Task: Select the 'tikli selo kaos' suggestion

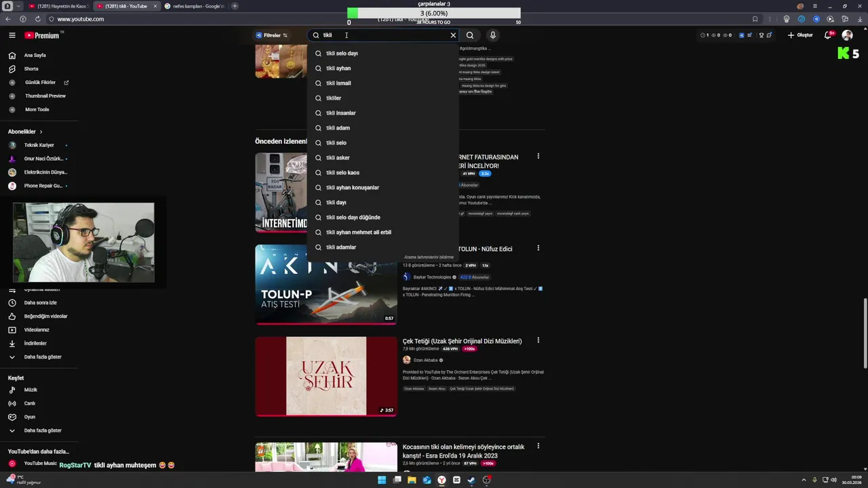Action: tap(383, 173)
